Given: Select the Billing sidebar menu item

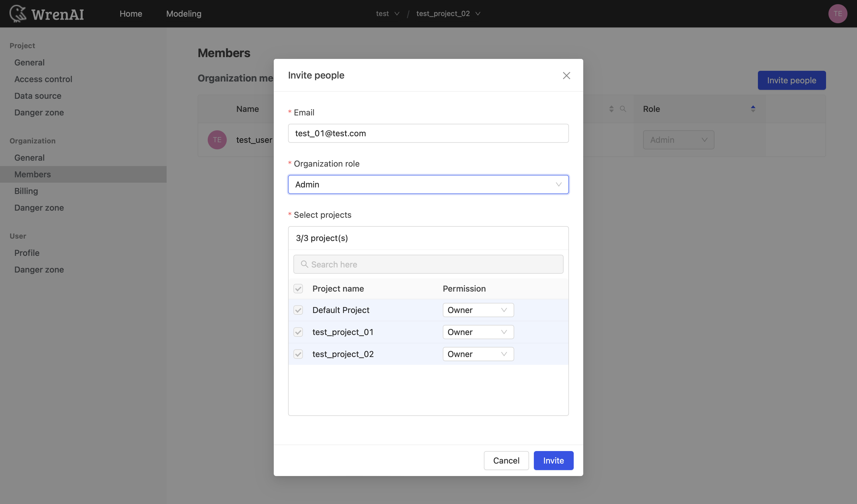Looking at the screenshot, I should [26, 191].
